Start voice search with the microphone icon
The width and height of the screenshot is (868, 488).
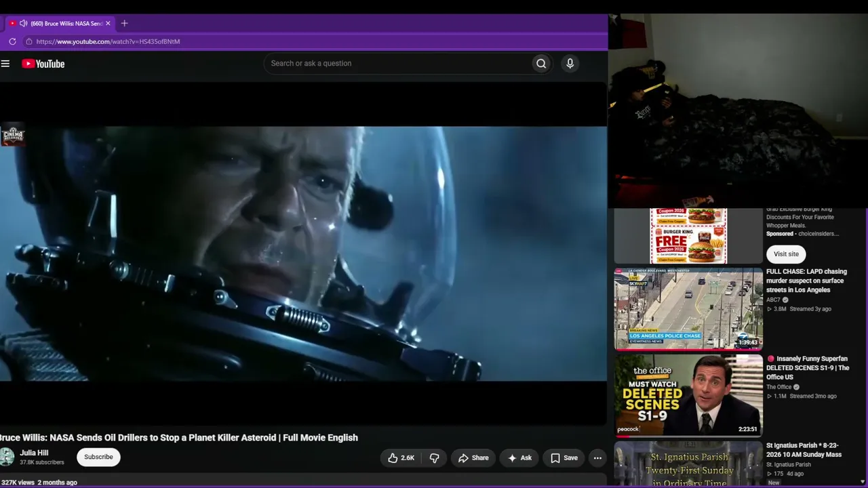(x=570, y=63)
